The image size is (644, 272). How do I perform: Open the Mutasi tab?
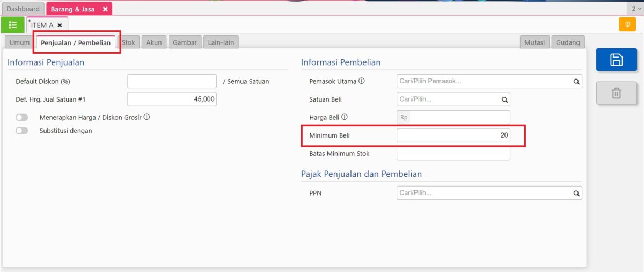tap(535, 42)
